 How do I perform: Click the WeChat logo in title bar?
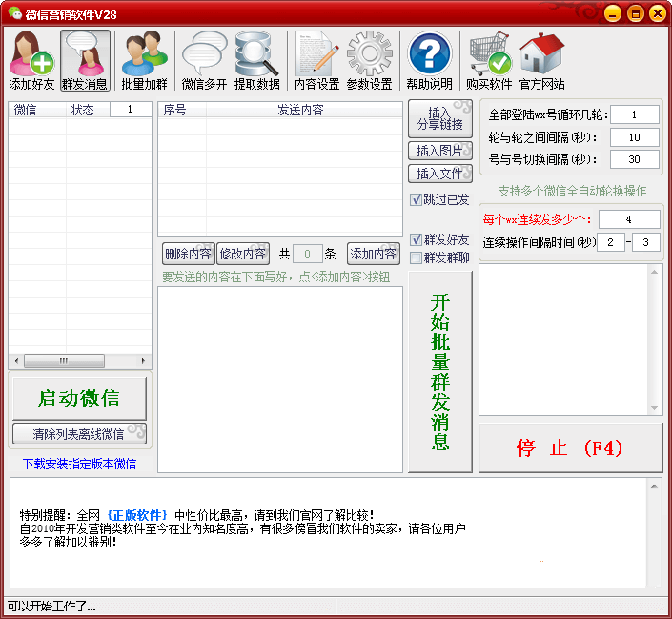point(15,13)
